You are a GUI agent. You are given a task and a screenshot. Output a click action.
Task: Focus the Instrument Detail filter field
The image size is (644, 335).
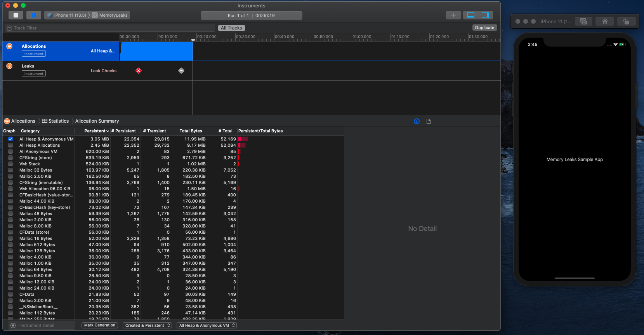tap(42, 325)
